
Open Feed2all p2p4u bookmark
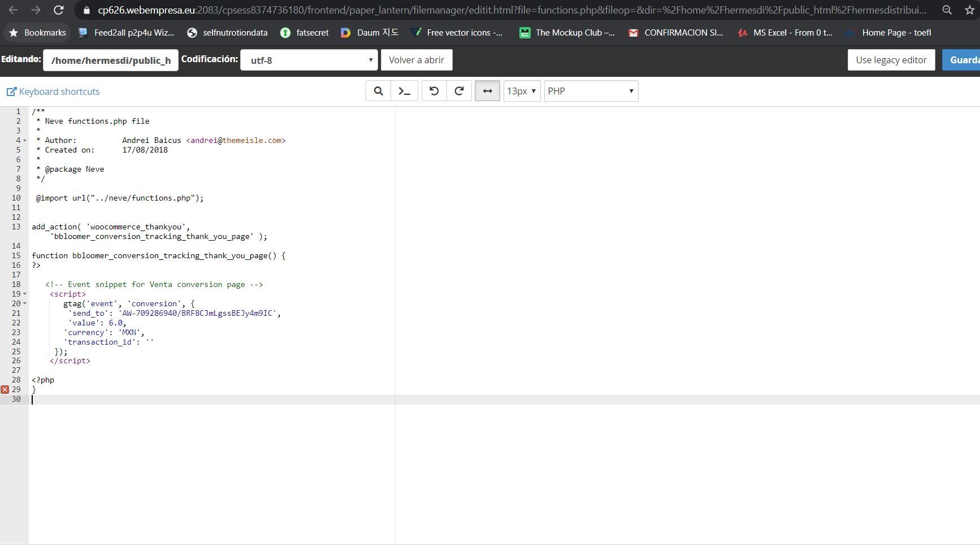click(x=126, y=33)
